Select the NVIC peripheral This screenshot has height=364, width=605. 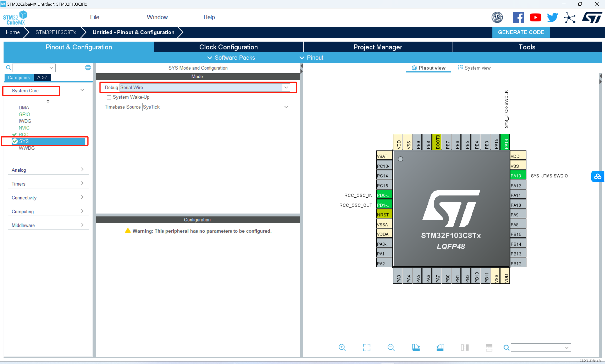pyautogui.click(x=24, y=128)
